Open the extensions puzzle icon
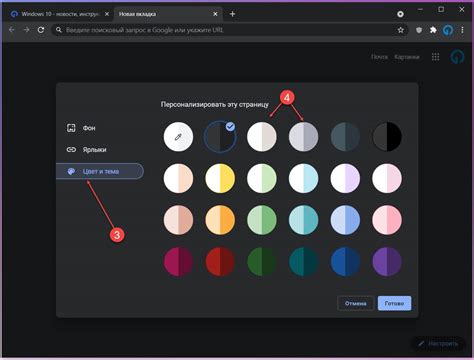Image resolution: width=474 pixels, height=360 pixels. coord(433,30)
